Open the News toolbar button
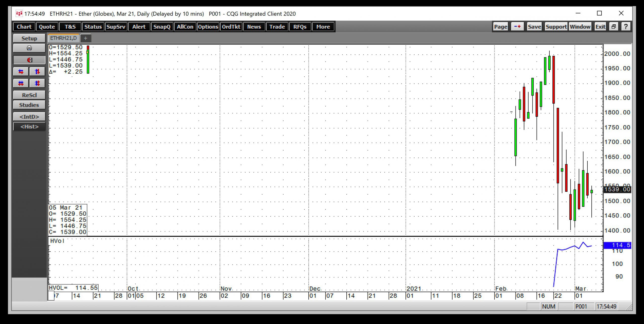The height and width of the screenshot is (324, 644). (x=254, y=27)
